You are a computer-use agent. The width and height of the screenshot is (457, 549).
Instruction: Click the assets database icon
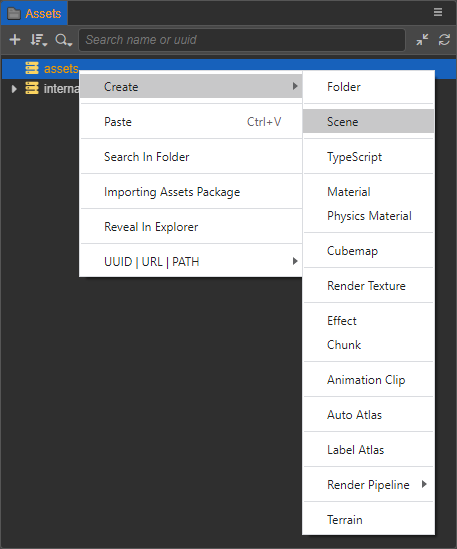32,68
